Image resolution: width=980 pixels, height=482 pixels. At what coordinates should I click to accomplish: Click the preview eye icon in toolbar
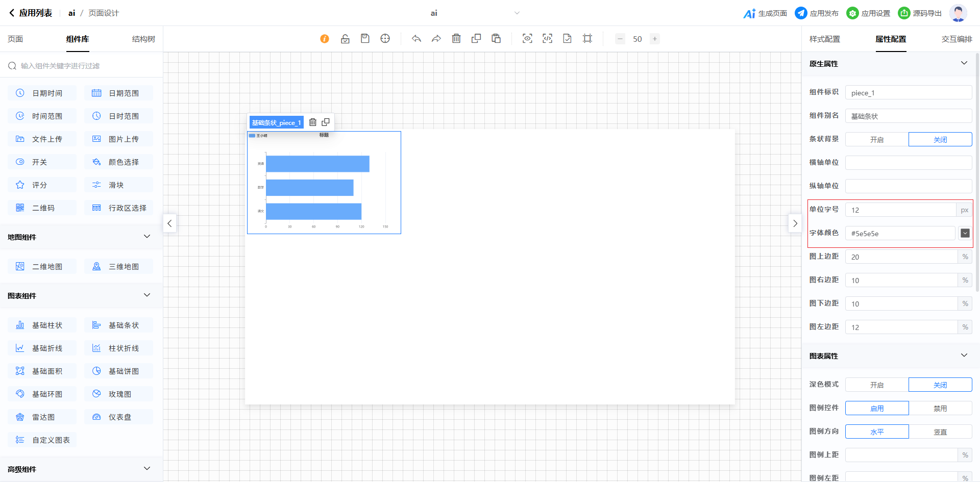tap(527, 39)
